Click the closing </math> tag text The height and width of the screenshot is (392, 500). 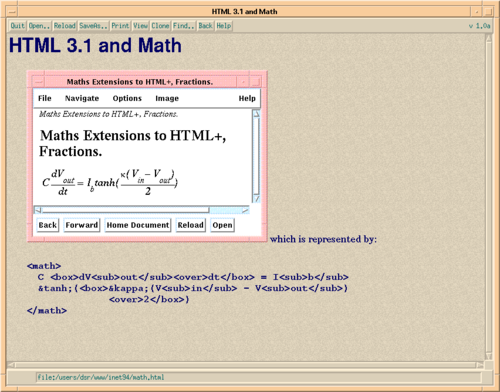(47, 310)
